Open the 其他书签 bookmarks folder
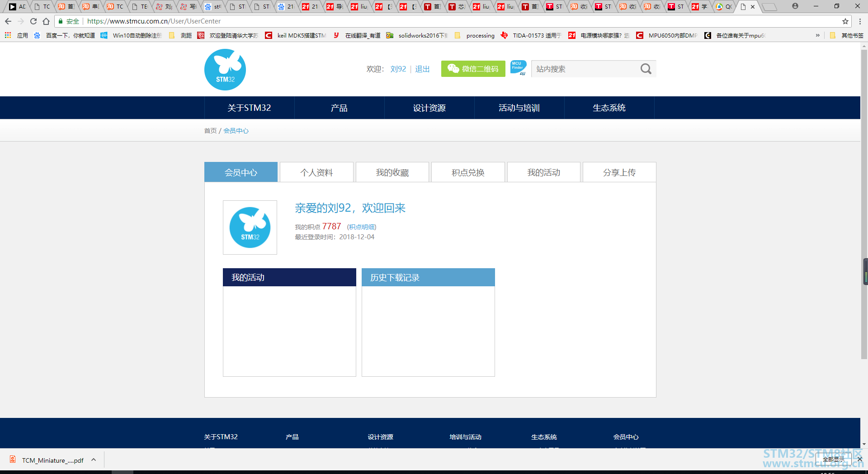Screen dimensions: 868x474 coord(847,35)
